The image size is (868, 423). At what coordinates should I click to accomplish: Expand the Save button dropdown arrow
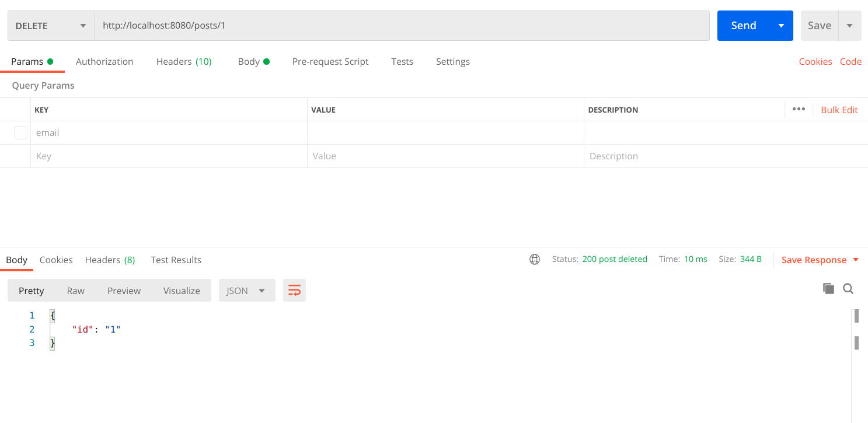point(849,26)
